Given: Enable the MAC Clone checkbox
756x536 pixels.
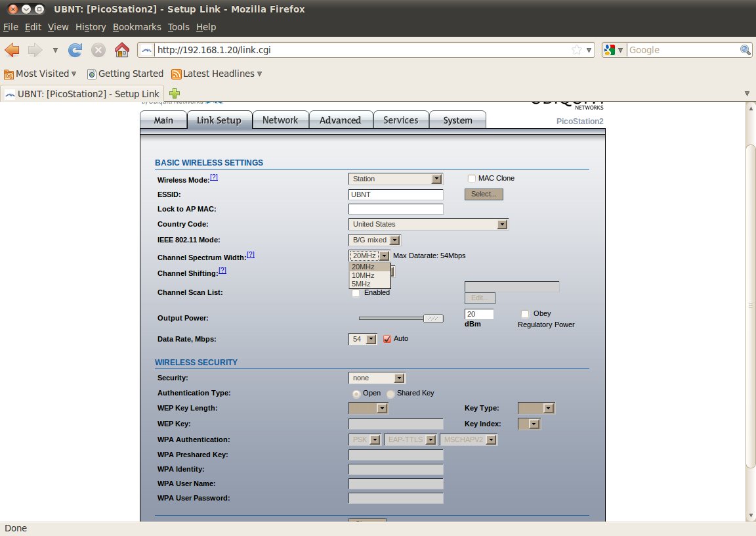Looking at the screenshot, I should click(x=472, y=178).
